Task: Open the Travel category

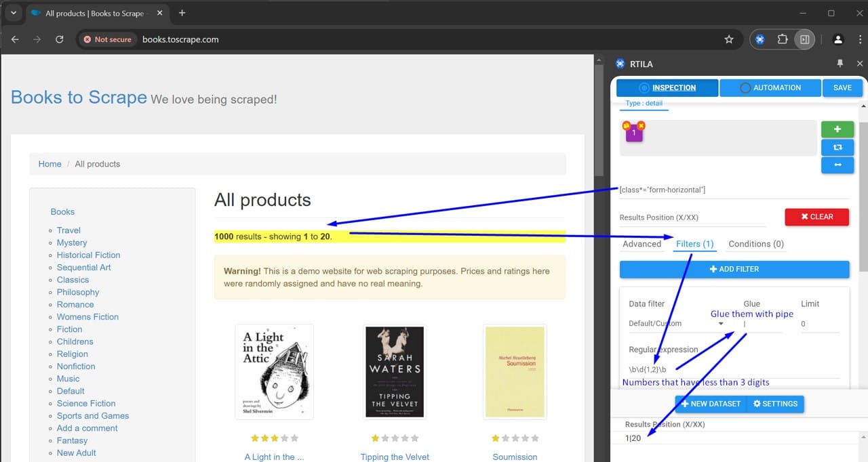Action: click(x=68, y=230)
